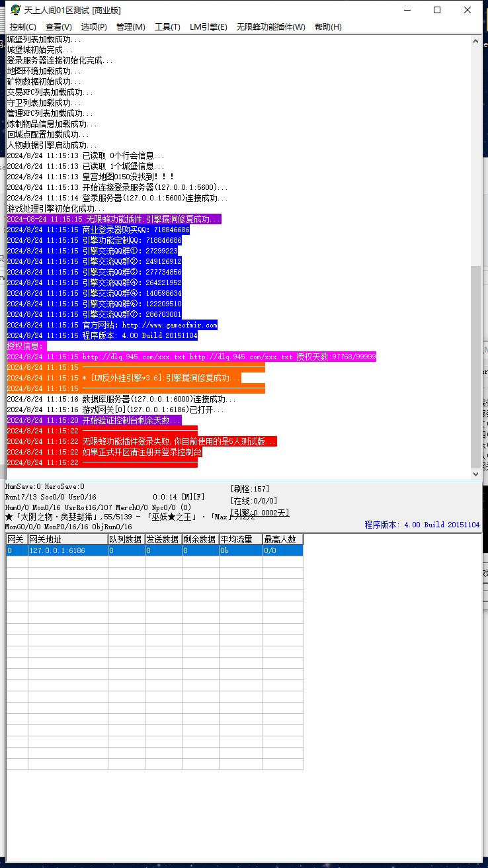
Task: Open the 选项(P) menu
Action: click(x=94, y=27)
